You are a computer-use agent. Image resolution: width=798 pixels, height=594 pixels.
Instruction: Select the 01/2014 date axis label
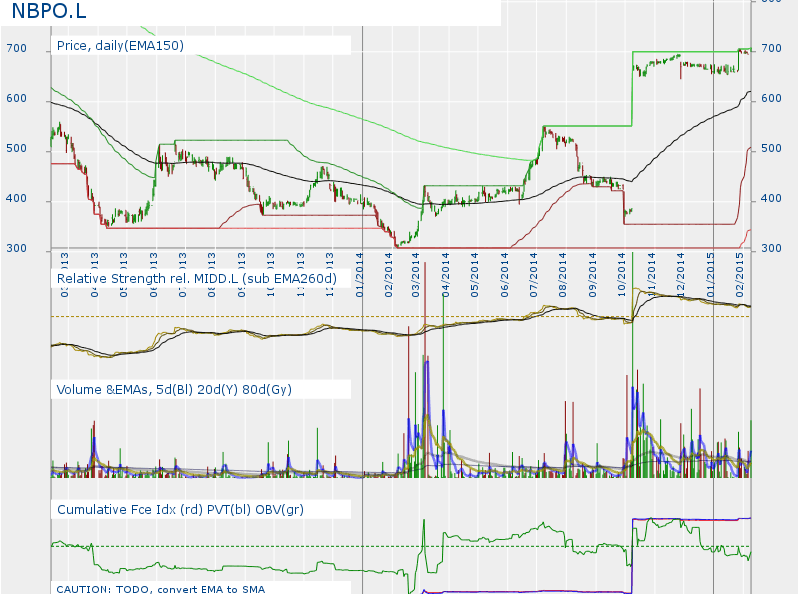[x=360, y=272]
